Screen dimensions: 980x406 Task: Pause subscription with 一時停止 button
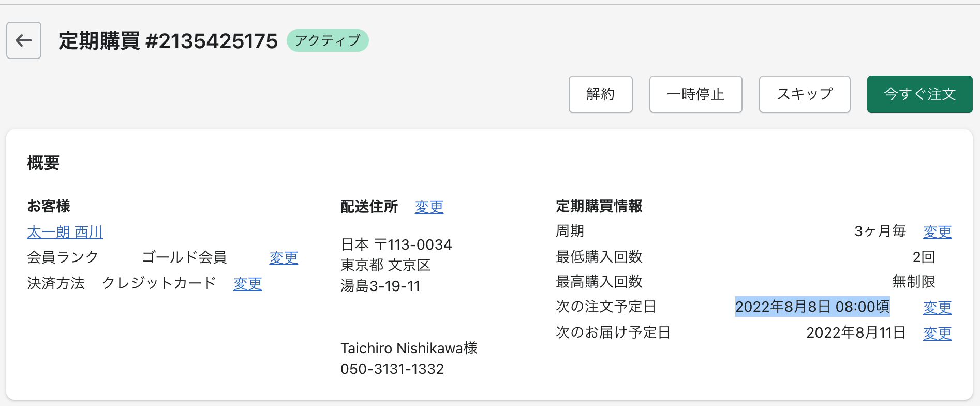[x=695, y=94]
